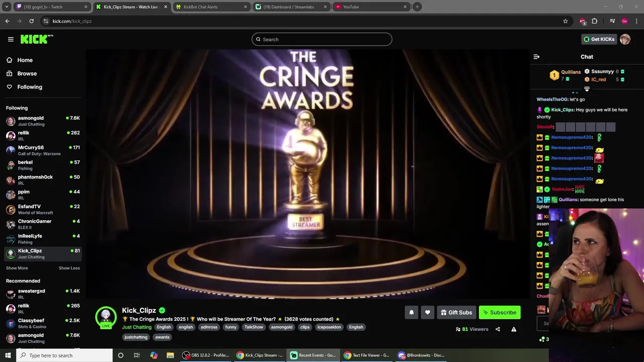Collapse the chat panel arrow icon
Viewport: 644px width, 362px height.
click(x=536, y=57)
